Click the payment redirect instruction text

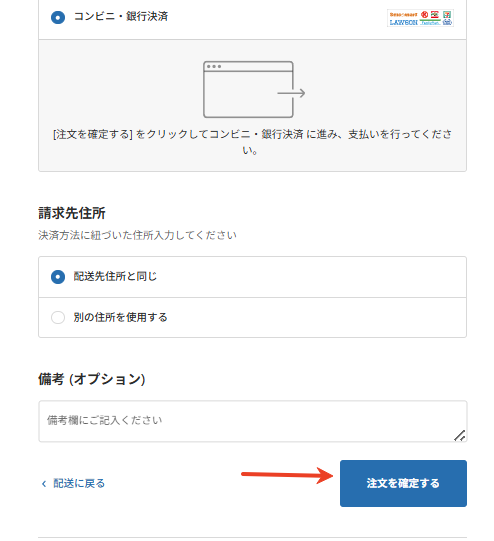[x=253, y=142]
